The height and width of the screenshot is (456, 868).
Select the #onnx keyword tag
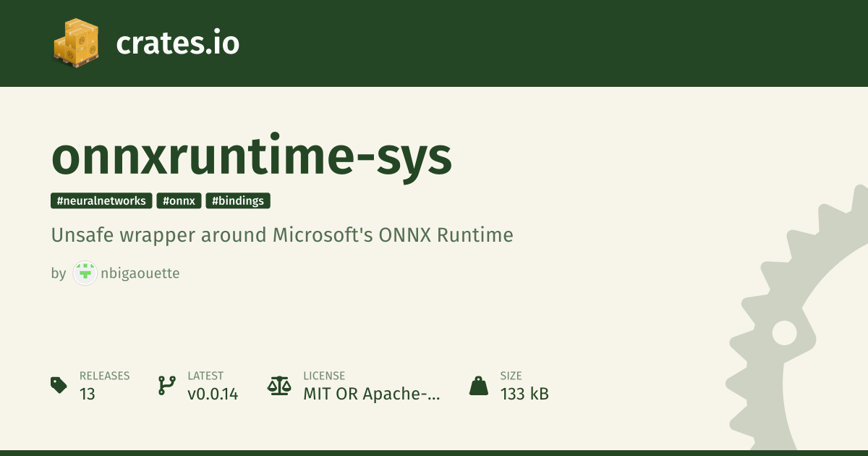(x=179, y=201)
